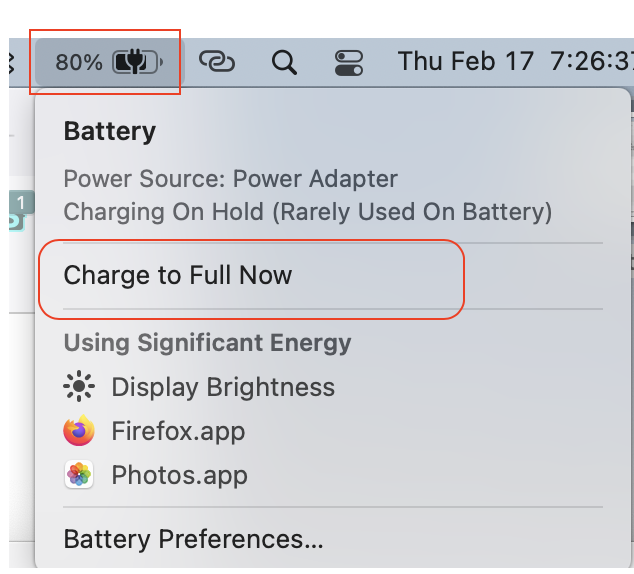The image size is (634, 574).
Task: Click the 80% battery percentage text
Action: [79, 62]
